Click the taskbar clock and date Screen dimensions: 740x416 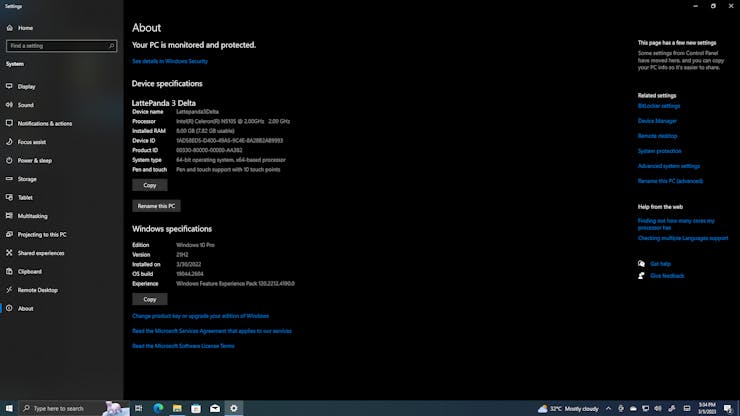(707, 408)
